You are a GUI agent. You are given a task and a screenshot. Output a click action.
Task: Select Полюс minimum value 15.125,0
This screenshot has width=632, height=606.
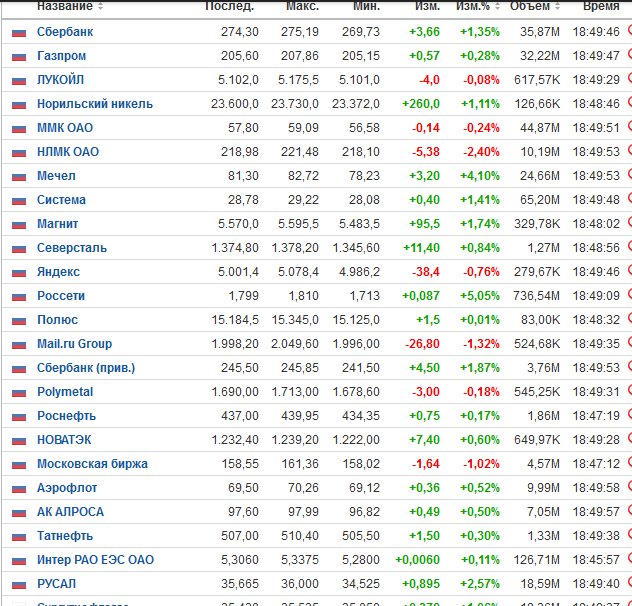click(356, 320)
